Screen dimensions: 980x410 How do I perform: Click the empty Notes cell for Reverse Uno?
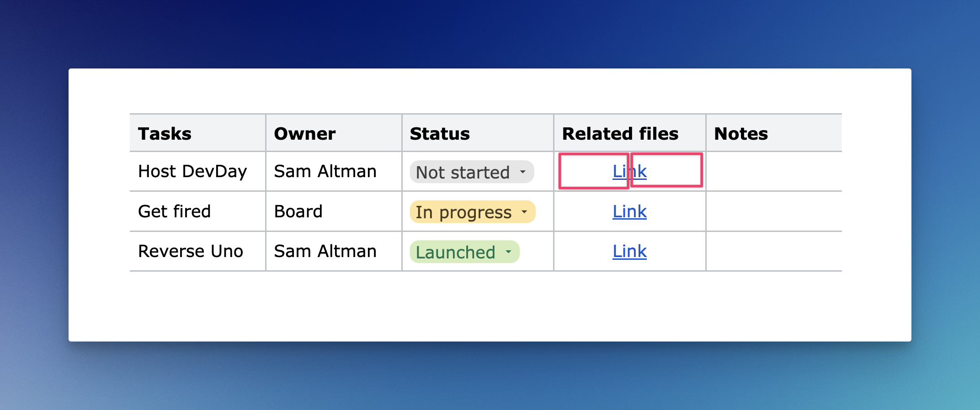(x=774, y=251)
